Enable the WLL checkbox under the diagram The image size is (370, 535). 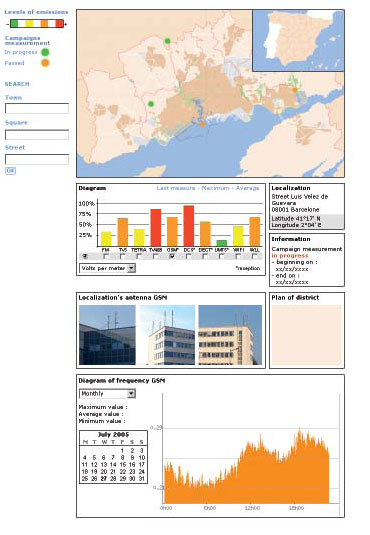pyautogui.click(x=254, y=256)
